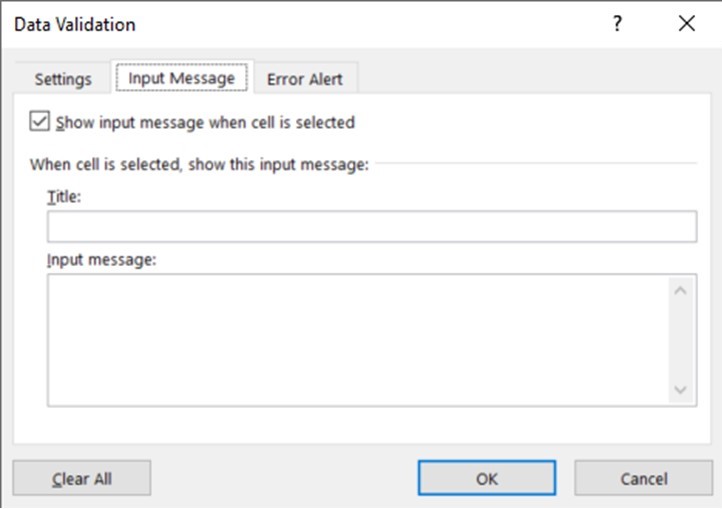The width and height of the screenshot is (722, 509).
Task: Switch to the Settings tab
Action: 63,79
